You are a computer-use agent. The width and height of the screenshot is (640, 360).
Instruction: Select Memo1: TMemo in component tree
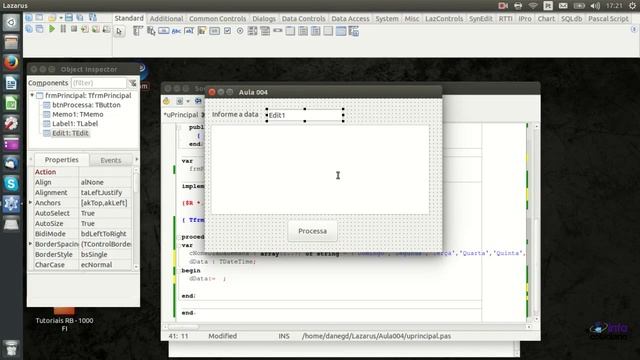[78, 114]
